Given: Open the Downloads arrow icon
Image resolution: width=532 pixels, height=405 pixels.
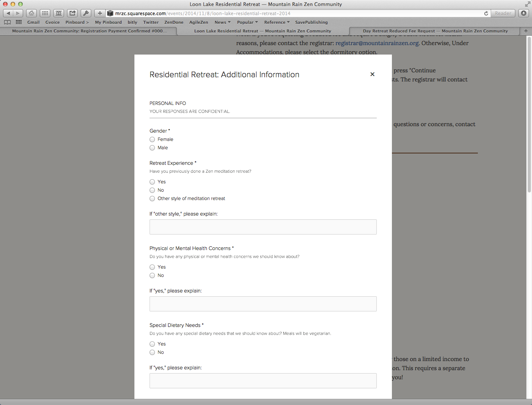Looking at the screenshot, I should tap(524, 13).
